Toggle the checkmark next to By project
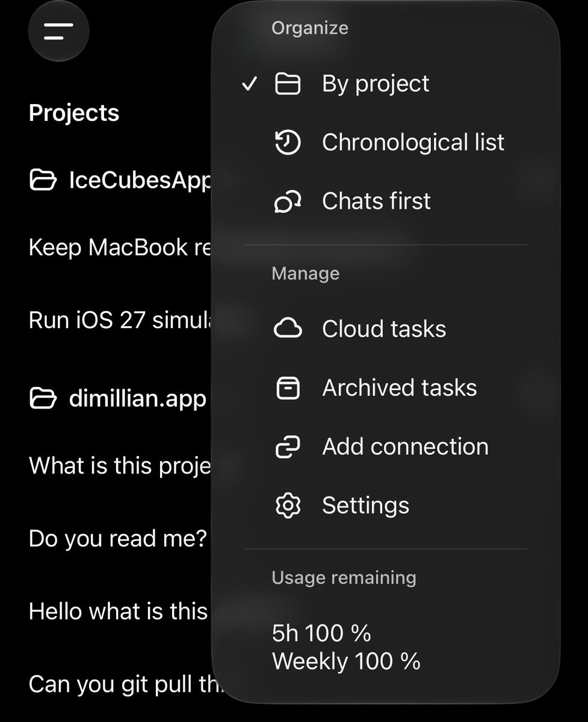The image size is (588, 722). 249,84
